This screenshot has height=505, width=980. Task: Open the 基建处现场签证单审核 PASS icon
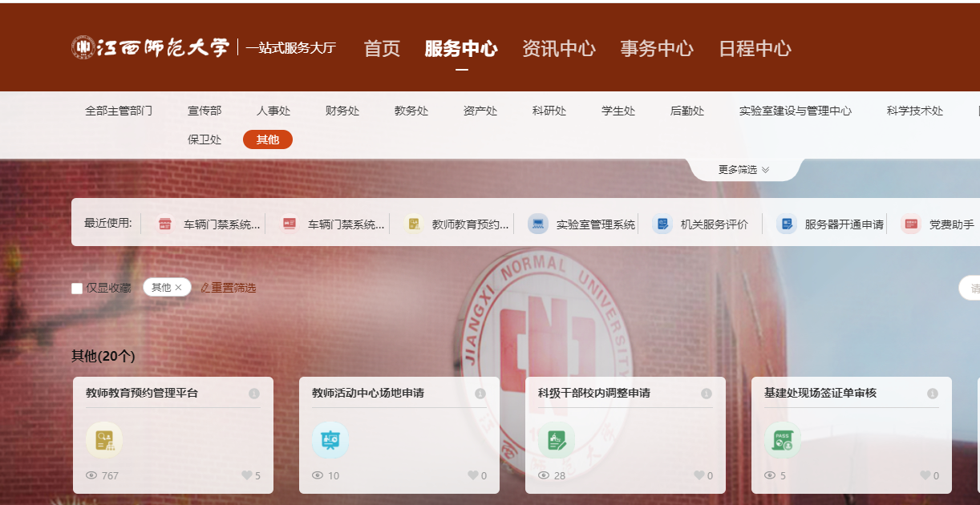783,439
